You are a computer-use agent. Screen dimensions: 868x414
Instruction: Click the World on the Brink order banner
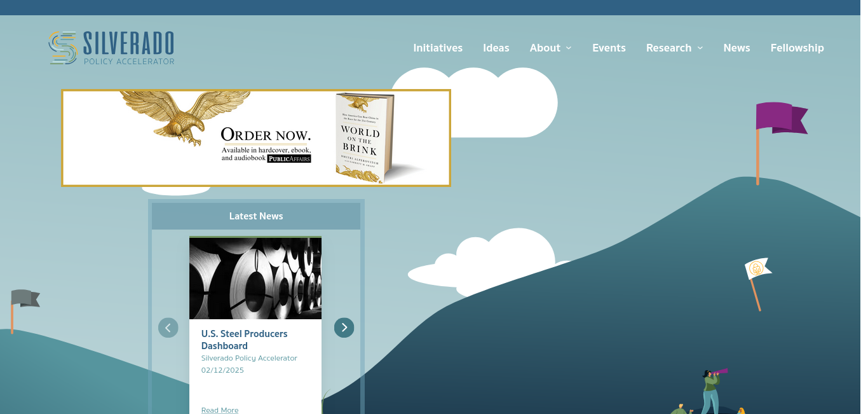click(x=256, y=138)
